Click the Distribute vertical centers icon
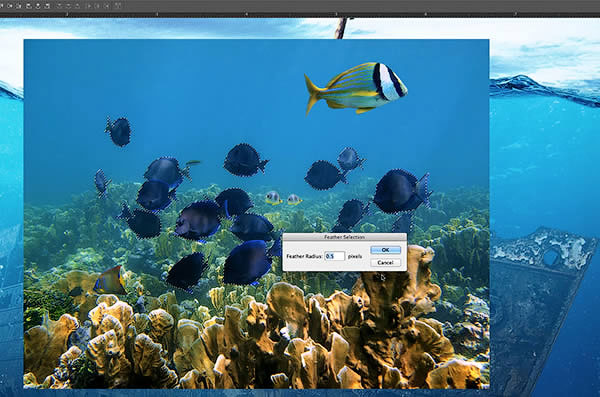600x397 pixels. click(x=68, y=6)
